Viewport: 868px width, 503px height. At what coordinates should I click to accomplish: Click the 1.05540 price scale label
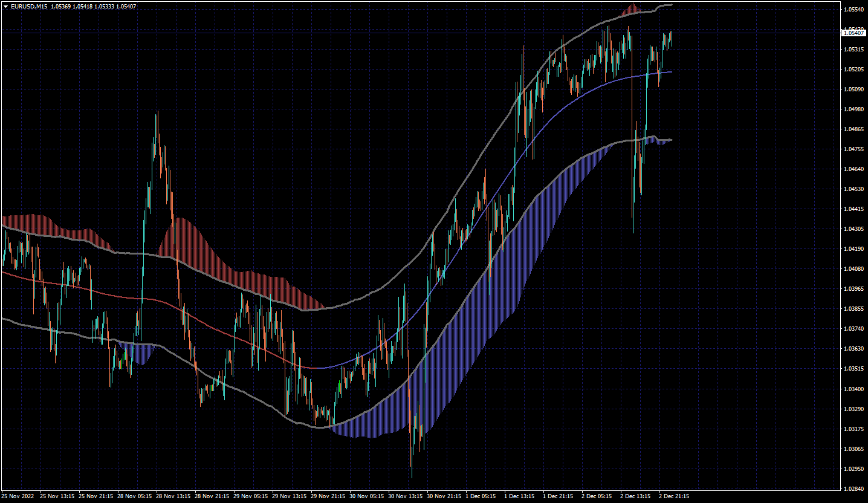tap(853, 10)
